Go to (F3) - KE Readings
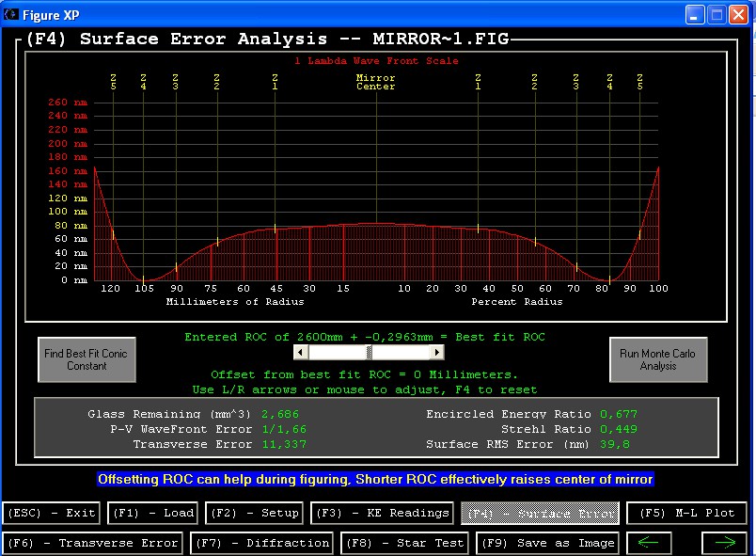756x556 pixels. coord(383,513)
